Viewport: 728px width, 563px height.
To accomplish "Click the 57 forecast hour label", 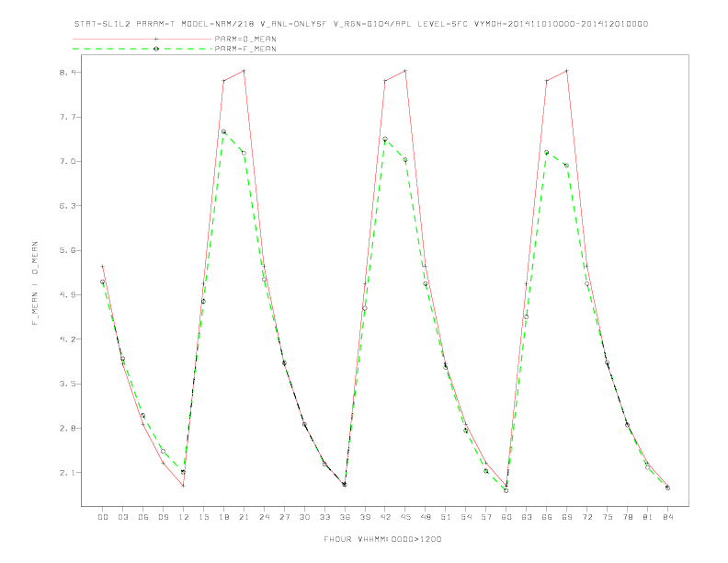I will click(x=486, y=517).
